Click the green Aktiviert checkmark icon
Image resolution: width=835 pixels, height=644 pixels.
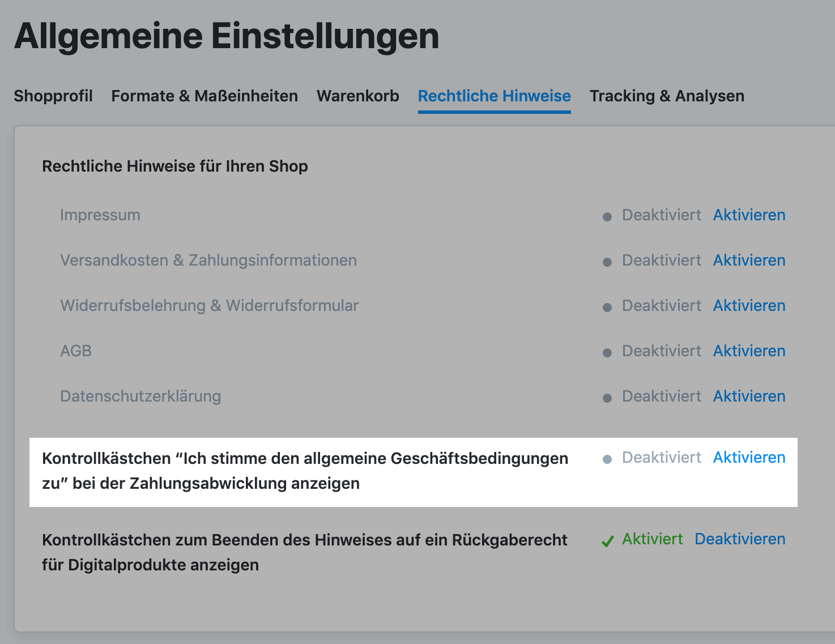point(608,541)
